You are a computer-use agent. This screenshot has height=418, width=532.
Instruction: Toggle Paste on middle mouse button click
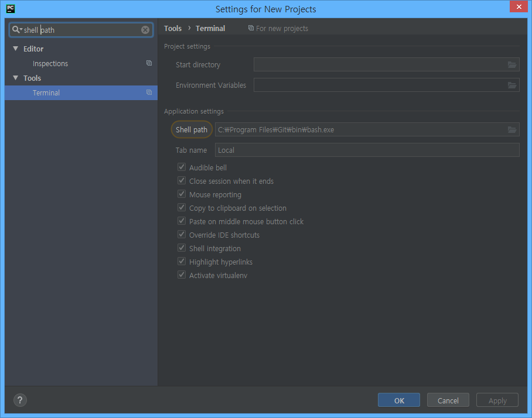(182, 221)
